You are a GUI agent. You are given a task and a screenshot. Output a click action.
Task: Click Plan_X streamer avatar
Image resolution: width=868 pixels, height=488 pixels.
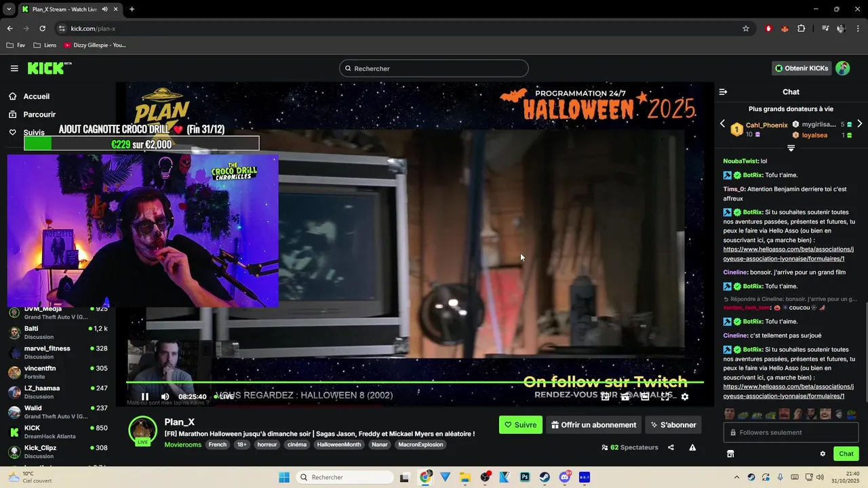point(143,432)
